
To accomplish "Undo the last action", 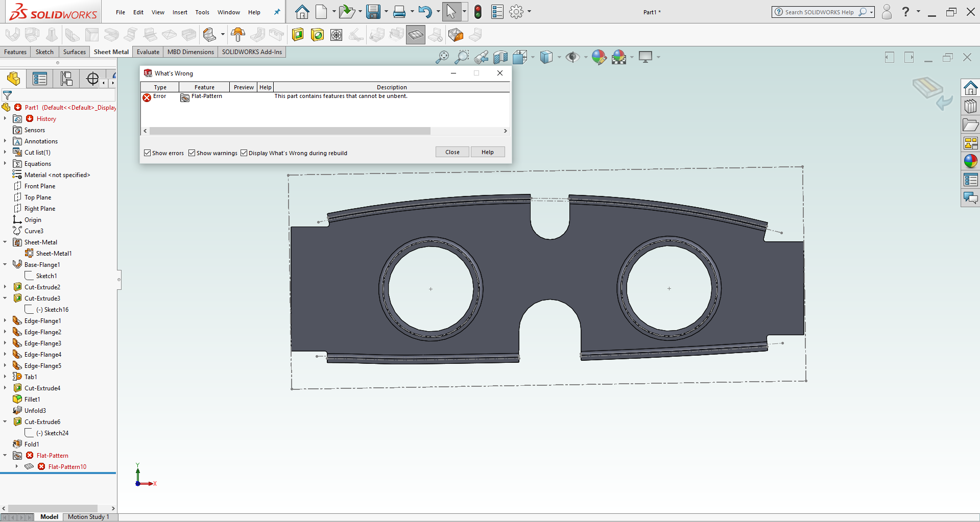I will pos(425,12).
